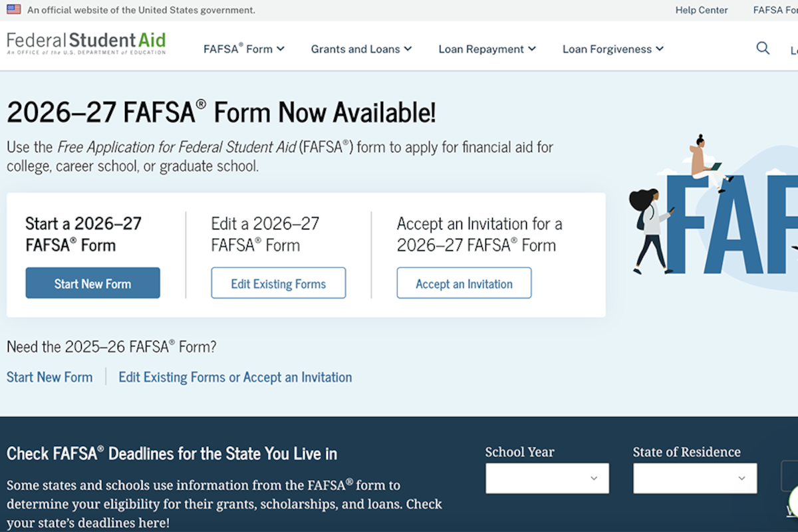Expand the Loan Repayment dropdown
Screen dimensions: 798x532
487,49
